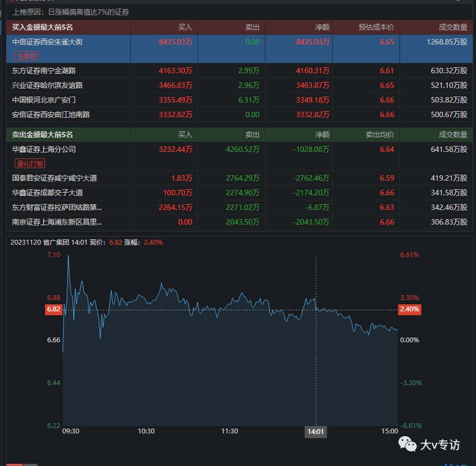Click the 7.10 price axis label
This screenshot has height=466, width=476.
point(54,255)
